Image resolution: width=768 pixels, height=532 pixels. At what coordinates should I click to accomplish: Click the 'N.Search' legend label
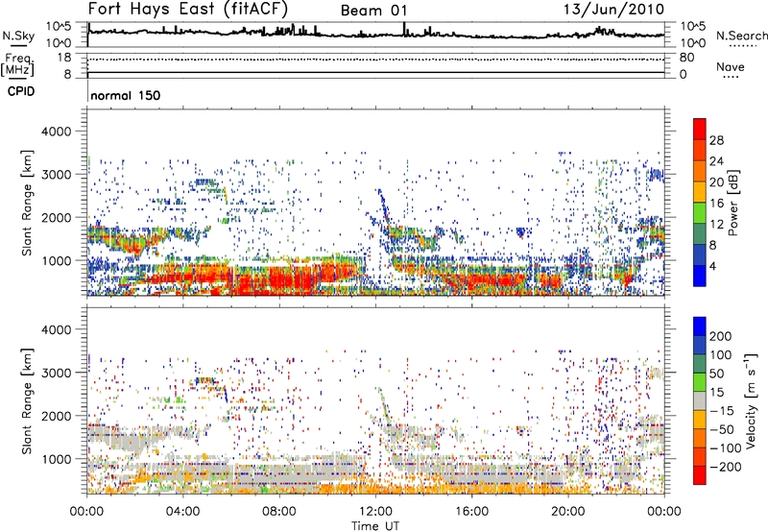click(741, 36)
